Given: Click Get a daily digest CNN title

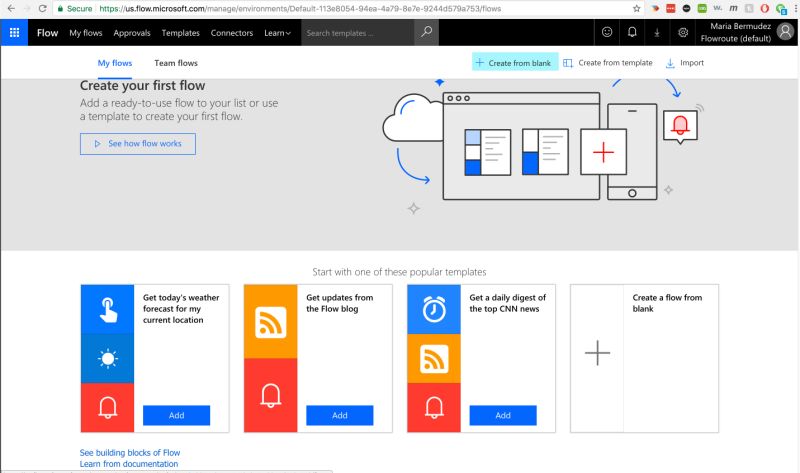Looking at the screenshot, I should click(x=508, y=303).
